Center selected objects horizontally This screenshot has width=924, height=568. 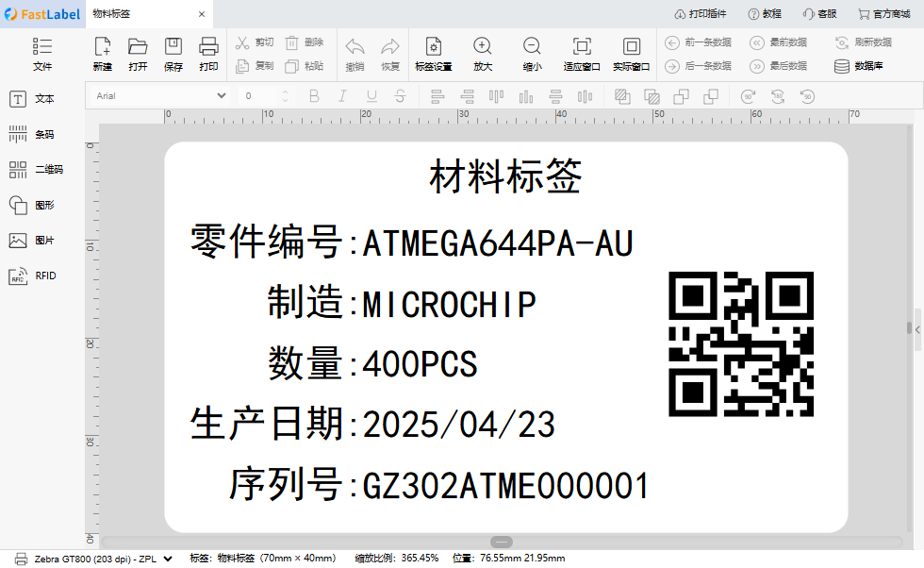click(555, 96)
